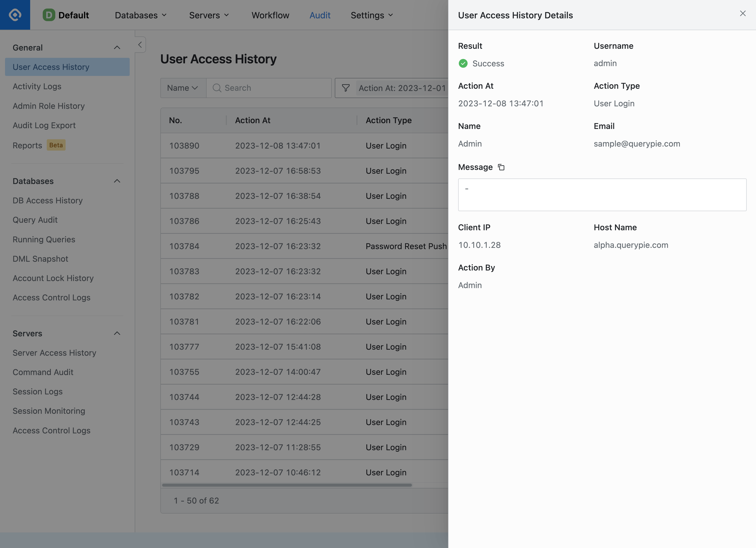The image size is (756, 548).
Task: Open the Servers top menu
Action: click(x=209, y=15)
